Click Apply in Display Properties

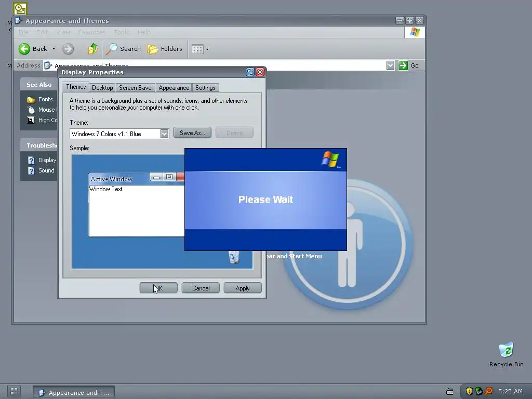pos(243,288)
